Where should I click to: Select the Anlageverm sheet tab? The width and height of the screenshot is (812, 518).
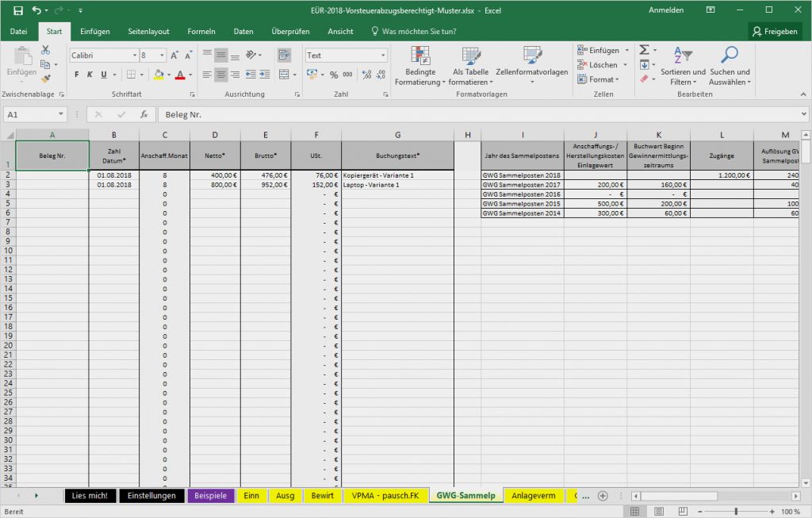point(534,495)
